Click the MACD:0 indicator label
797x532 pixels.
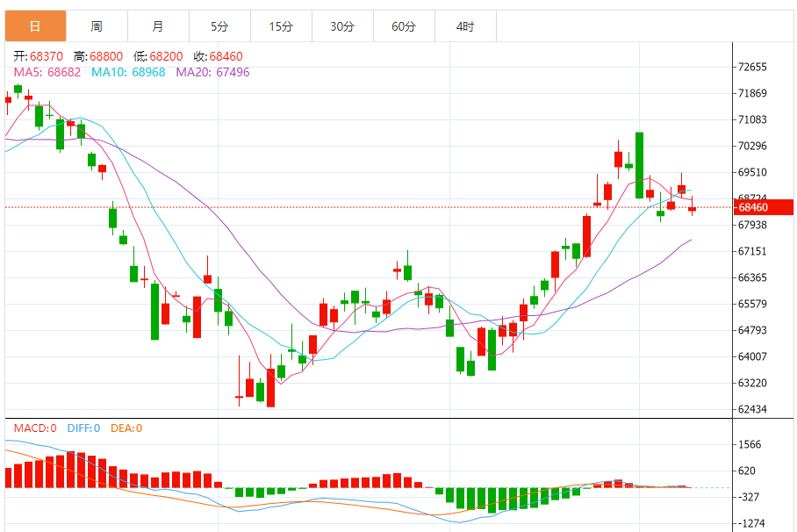click(x=35, y=428)
